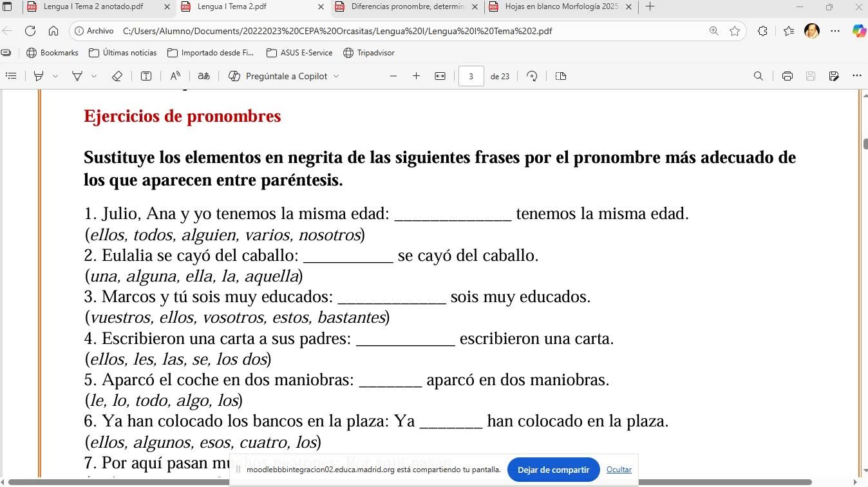Viewport: 868px width, 487px height.
Task: Zoom in on the PDF
Action: (417, 76)
